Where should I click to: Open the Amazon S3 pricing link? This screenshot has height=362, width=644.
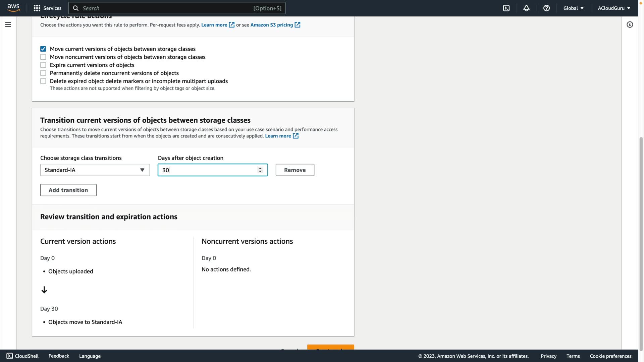(x=271, y=25)
